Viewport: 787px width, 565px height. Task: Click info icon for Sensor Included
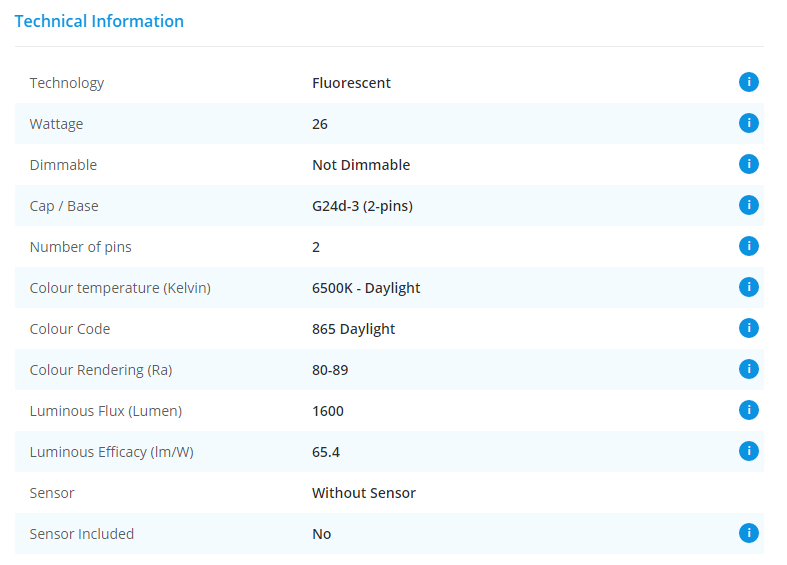748,533
